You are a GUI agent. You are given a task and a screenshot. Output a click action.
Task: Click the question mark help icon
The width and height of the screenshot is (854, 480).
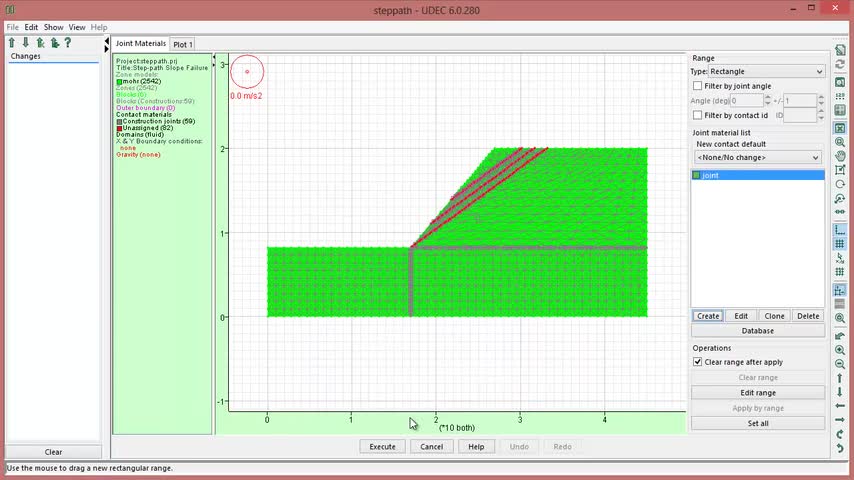(x=68, y=42)
